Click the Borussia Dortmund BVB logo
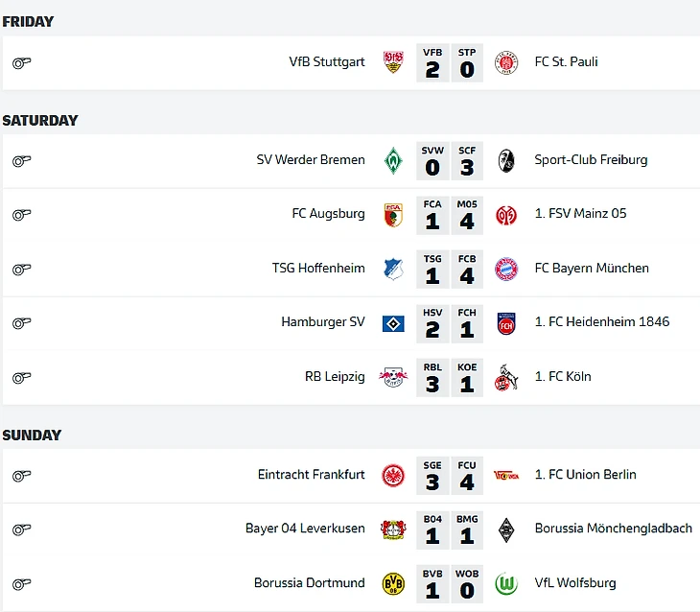 tap(393, 584)
